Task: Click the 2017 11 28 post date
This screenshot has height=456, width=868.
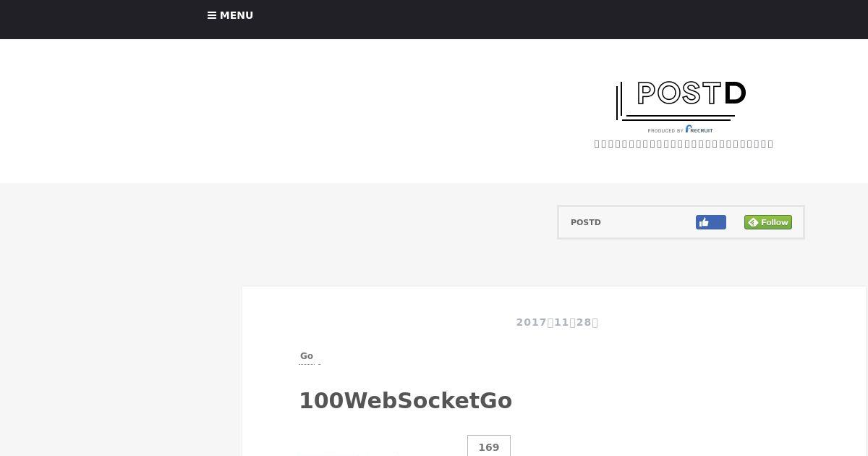Action: click(557, 323)
